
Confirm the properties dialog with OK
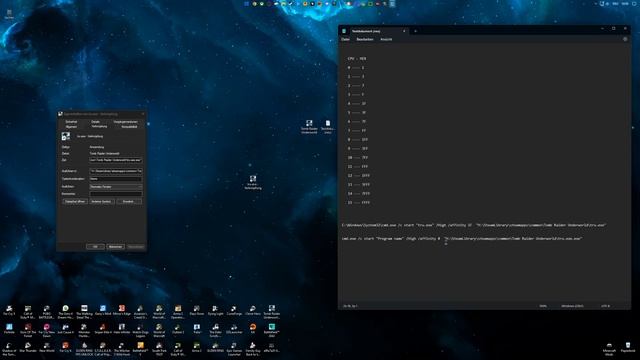point(95,247)
